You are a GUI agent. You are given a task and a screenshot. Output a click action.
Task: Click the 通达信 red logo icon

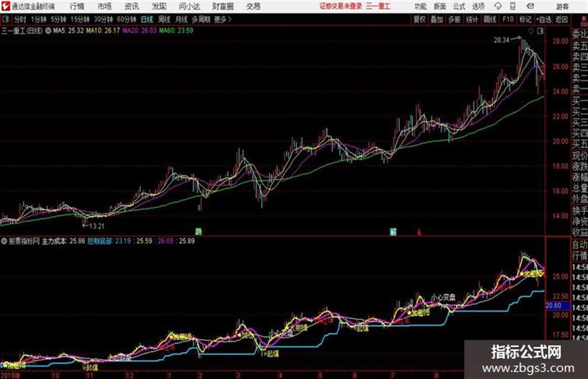pyautogui.click(x=5, y=6)
